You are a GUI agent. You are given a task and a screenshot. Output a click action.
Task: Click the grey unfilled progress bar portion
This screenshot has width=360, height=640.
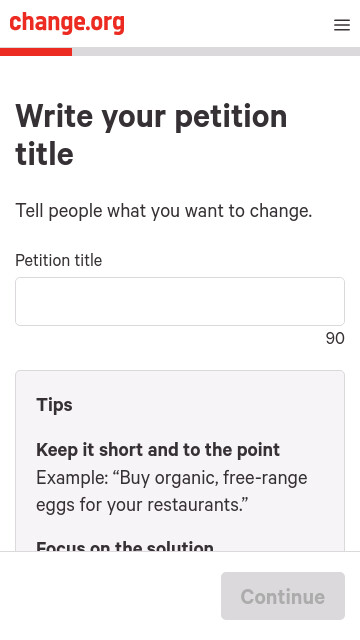coord(216,52)
